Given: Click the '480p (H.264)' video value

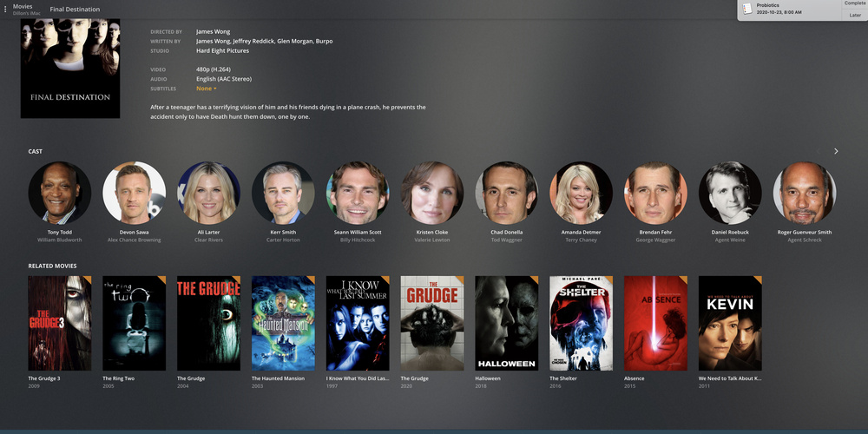Looking at the screenshot, I should pyautogui.click(x=214, y=69).
